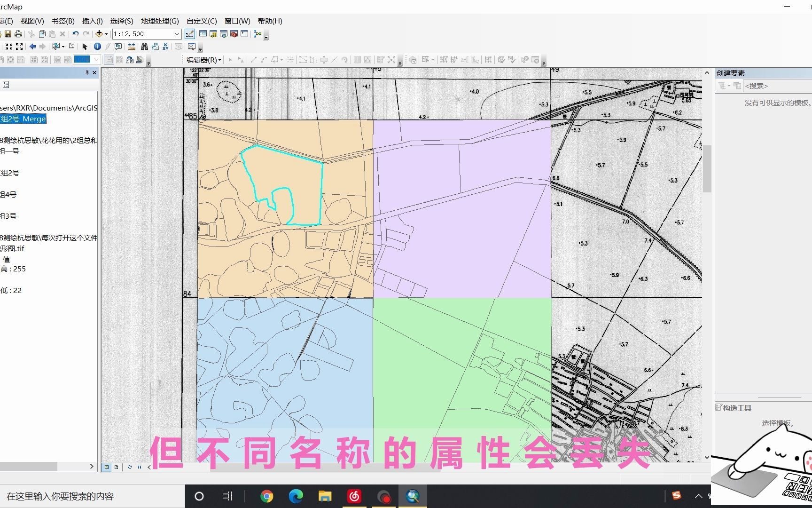The width and height of the screenshot is (812, 508).
Task: Open the Catalog window
Action: [x=213, y=34]
